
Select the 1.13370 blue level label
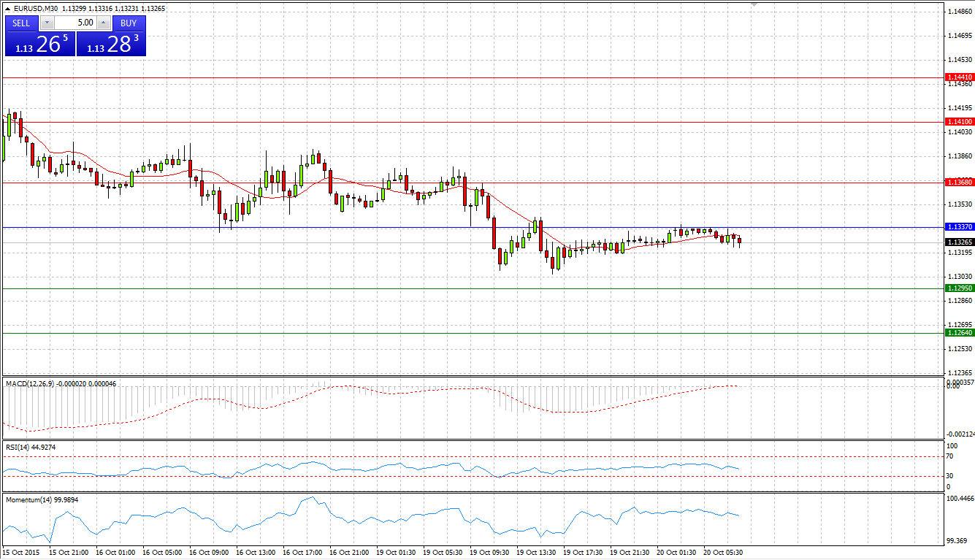[959, 227]
